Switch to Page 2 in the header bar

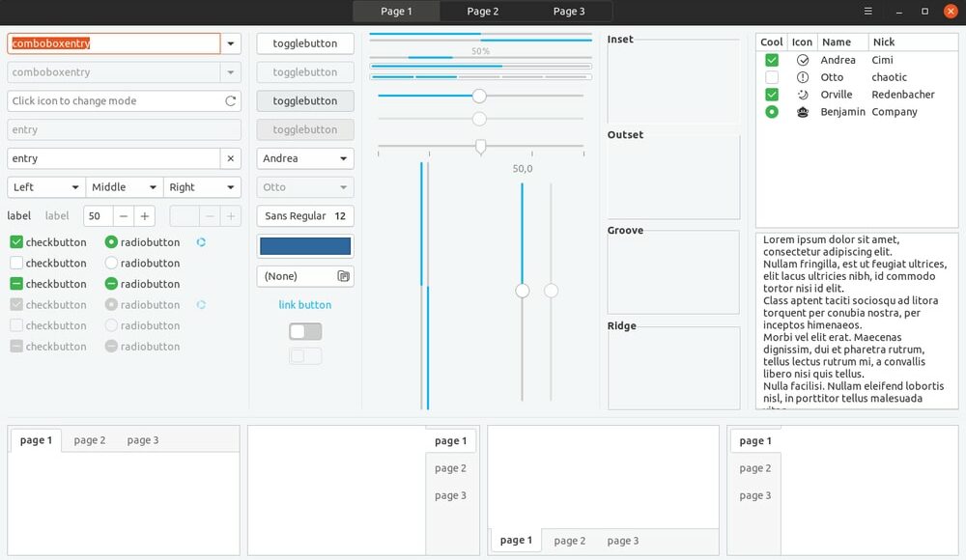click(482, 12)
